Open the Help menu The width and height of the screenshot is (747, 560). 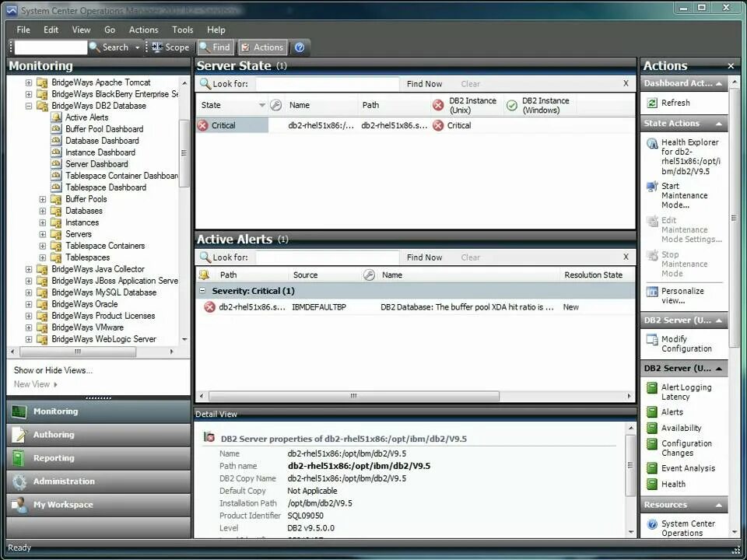[x=216, y=30]
